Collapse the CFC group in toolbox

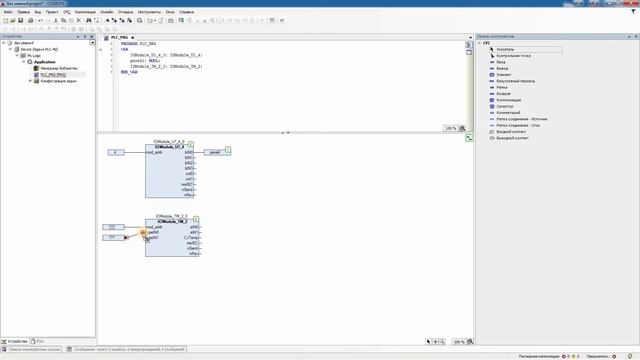pyautogui.click(x=480, y=43)
